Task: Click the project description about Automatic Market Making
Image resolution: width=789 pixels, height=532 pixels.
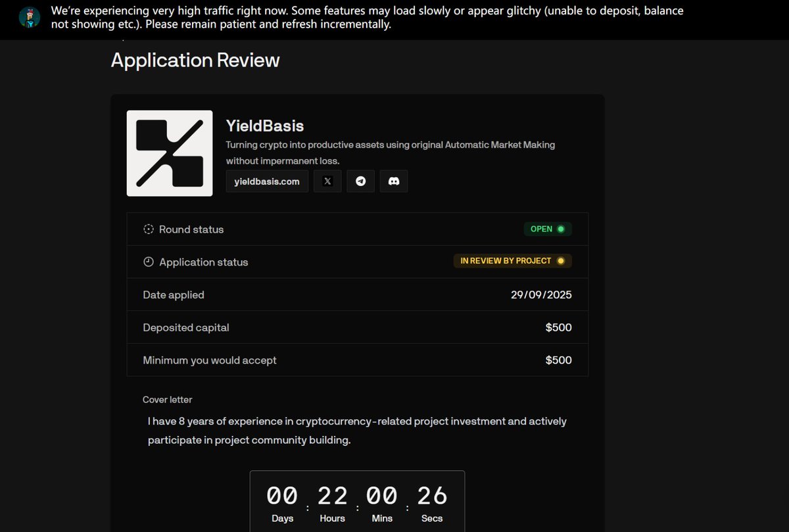Action: [391, 153]
